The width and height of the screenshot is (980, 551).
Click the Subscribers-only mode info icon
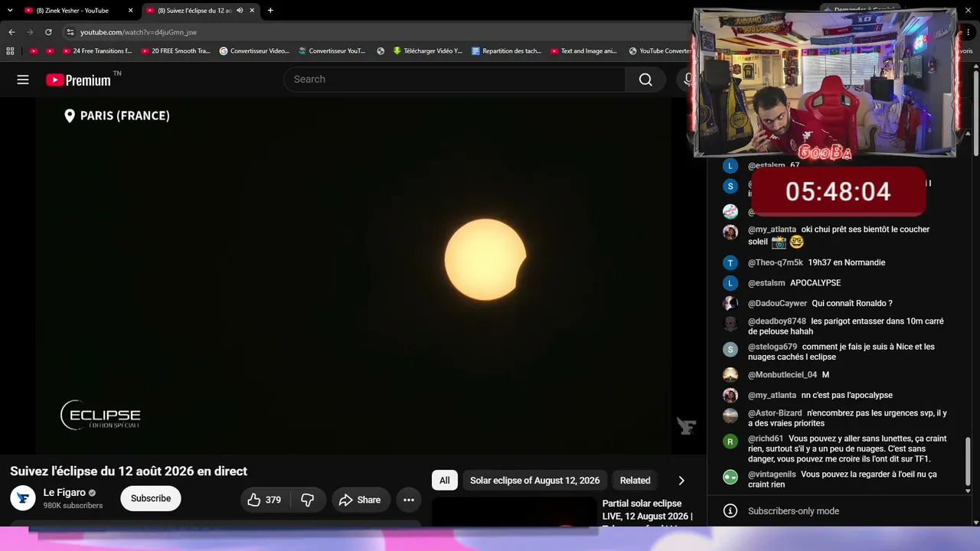click(x=730, y=511)
